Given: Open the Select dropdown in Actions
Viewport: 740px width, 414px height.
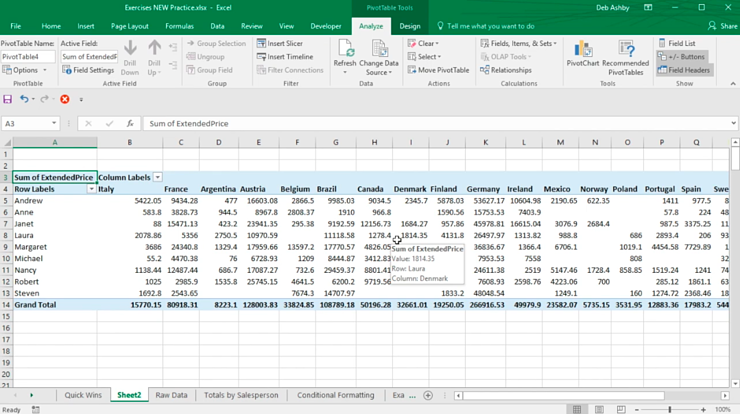Looking at the screenshot, I should (424, 57).
